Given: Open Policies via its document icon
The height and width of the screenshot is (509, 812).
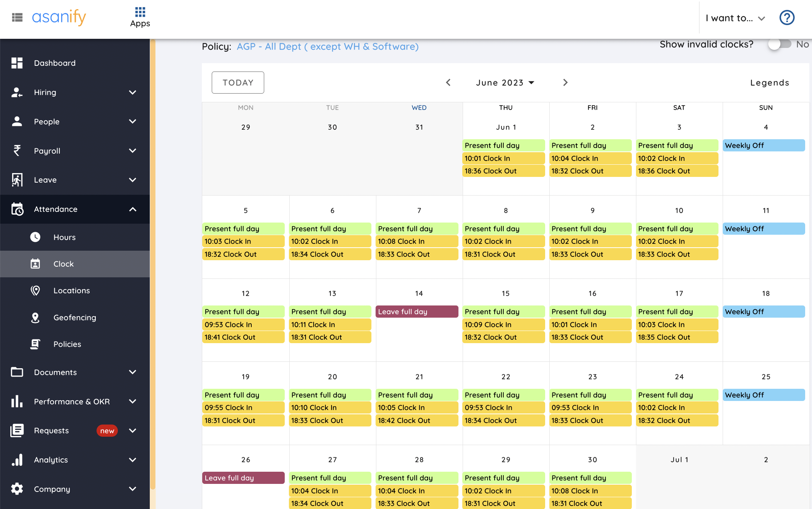Looking at the screenshot, I should tap(35, 344).
